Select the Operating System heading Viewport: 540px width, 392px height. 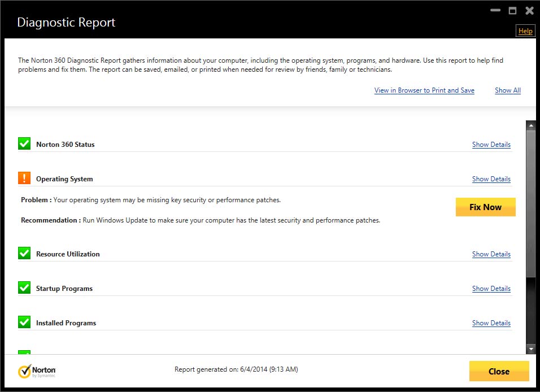pos(64,179)
